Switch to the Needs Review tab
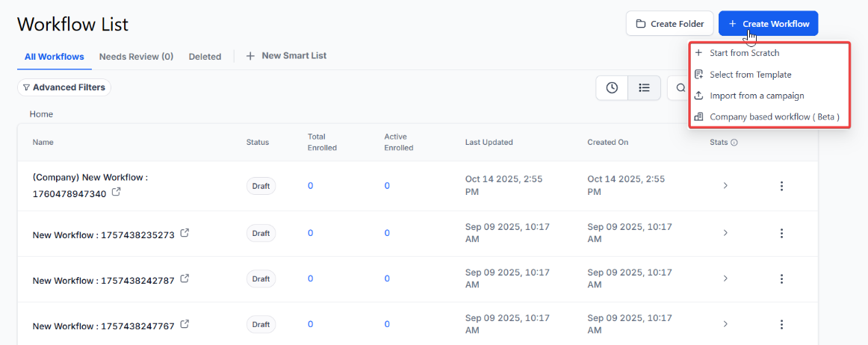This screenshot has height=345, width=868. [x=136, y=57]
